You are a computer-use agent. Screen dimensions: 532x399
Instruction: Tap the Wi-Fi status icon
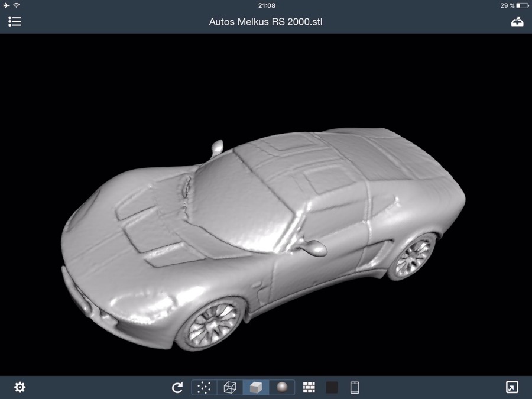click(17, 5)
